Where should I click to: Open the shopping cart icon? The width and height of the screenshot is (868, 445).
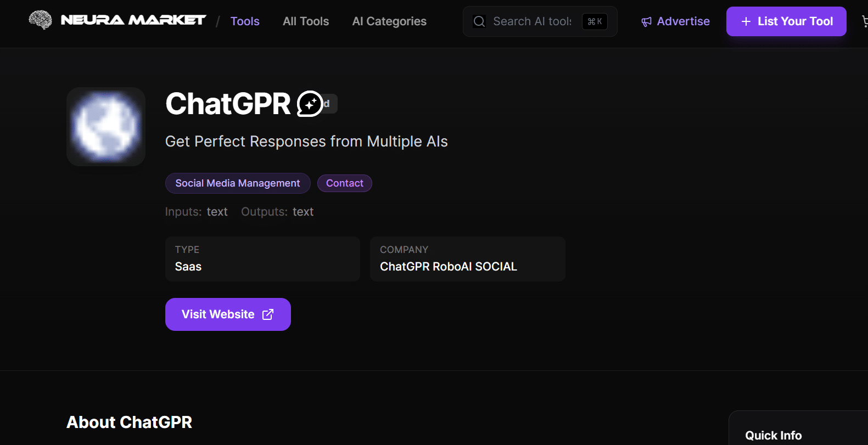pyautogui.click(x=865, y=21)
